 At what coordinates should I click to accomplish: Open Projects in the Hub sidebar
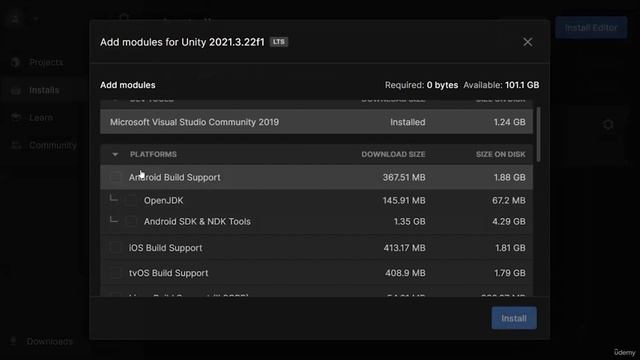click(x=46, y=62)
